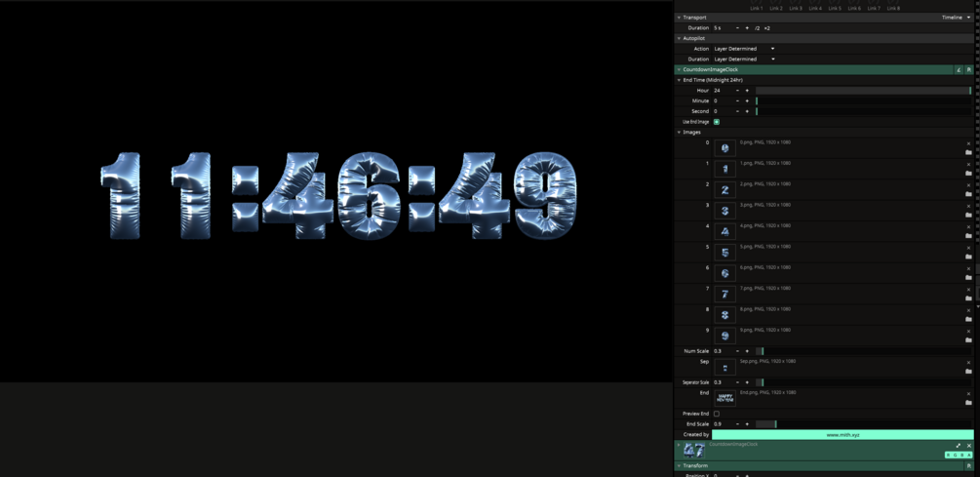Screen dimensions: 980x477
Task: Increase the Minute value with plus
Action: (747, 100)
